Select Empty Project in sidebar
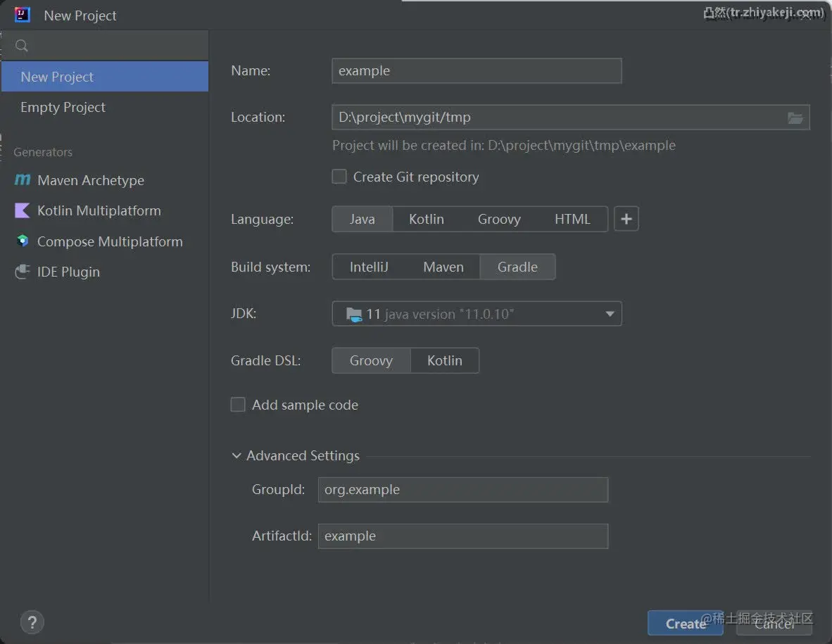832x644 pixels. 63,107
